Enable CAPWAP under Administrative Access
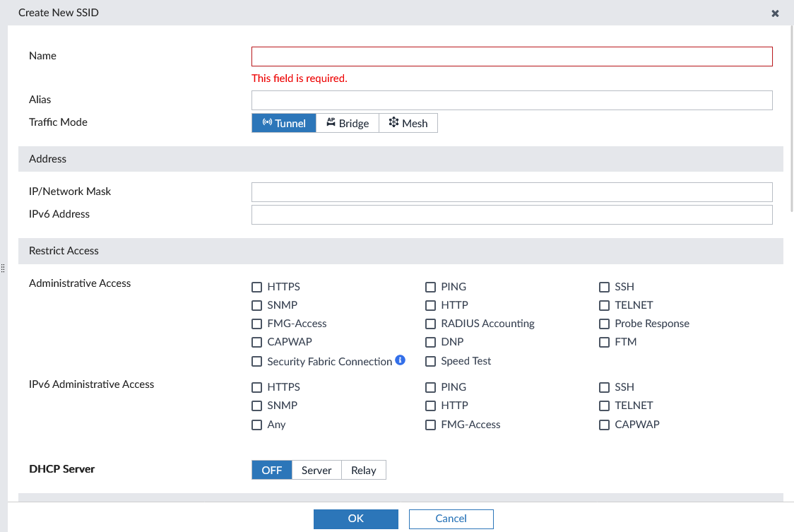Viewport: 794px width, 532px height. pyautogui.click(x=256, y=342)
